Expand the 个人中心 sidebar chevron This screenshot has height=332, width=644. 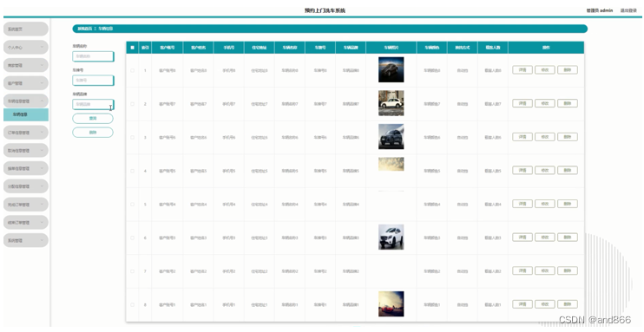[42, 48]
